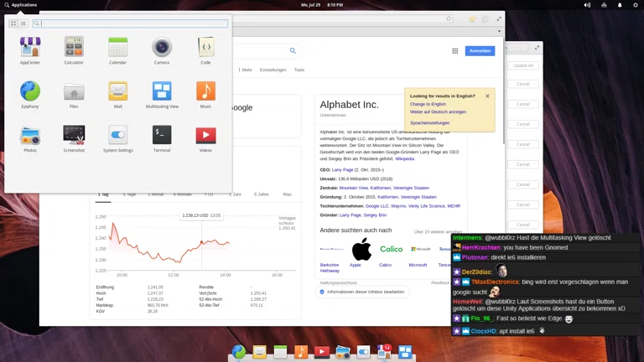The width and height of the screenshot is (644, 362).
Task: Open Mail from the applications grid
Action: click(x=118, y=95)
